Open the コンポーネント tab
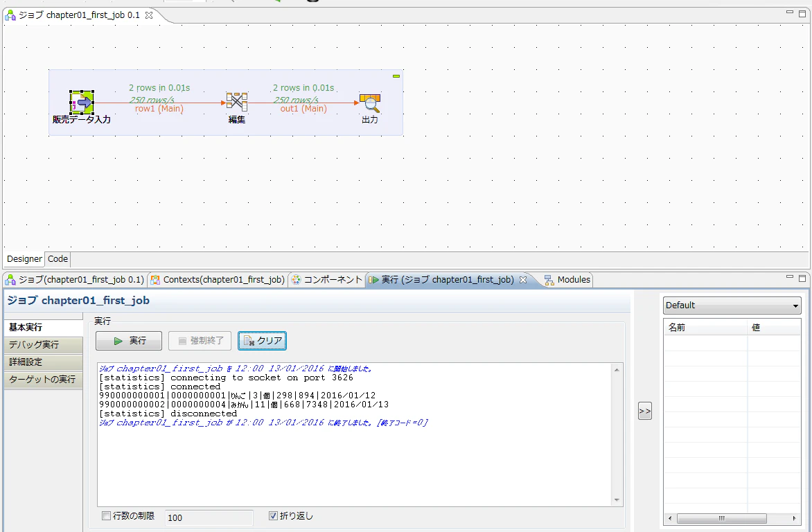The width and height of the screenshot is (812, 532). [x=327, y=280]
